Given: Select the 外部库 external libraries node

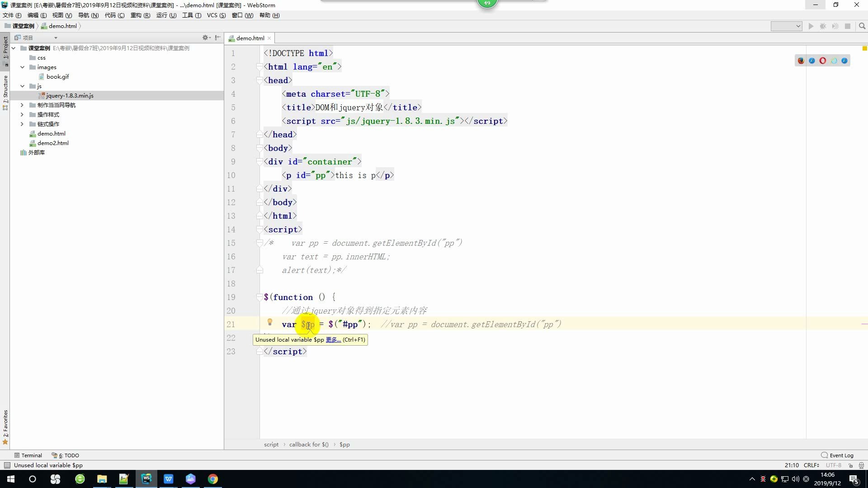Looking at the screenshot, I should pos(33,152).
